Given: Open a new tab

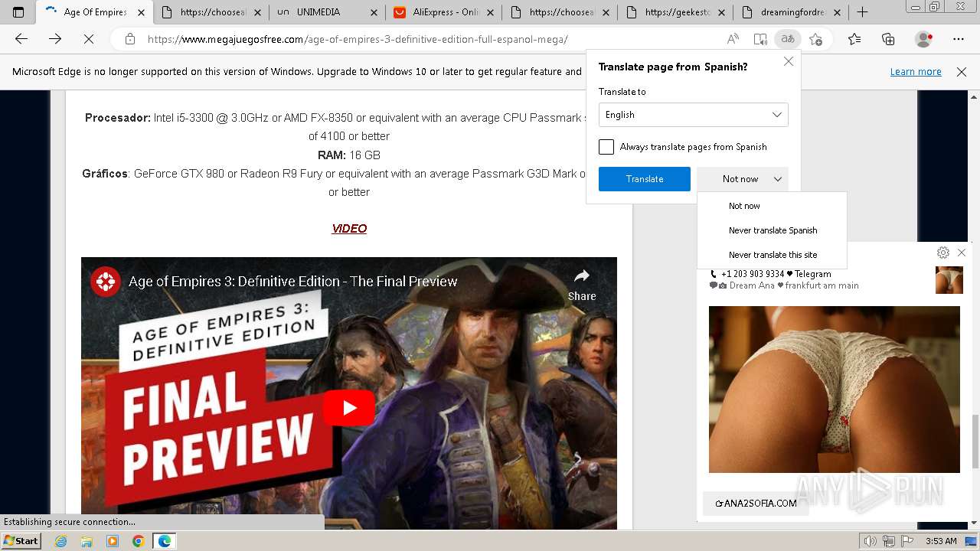Looking at the screenshot, I should coord(862,12).
